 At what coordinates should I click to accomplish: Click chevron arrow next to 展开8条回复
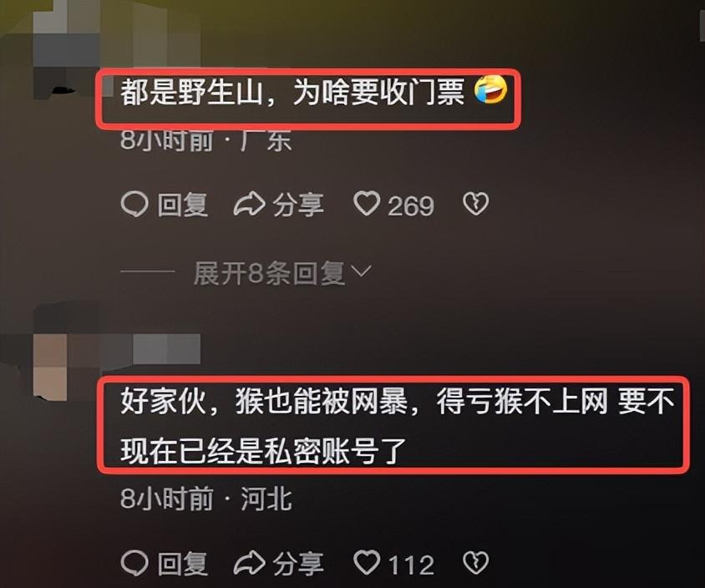tap(361, 271)
